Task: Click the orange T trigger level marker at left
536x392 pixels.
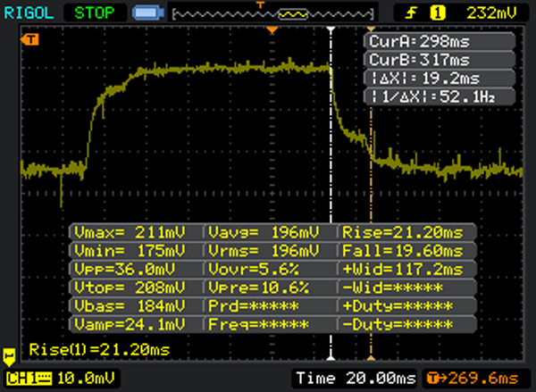Action: 29,39
